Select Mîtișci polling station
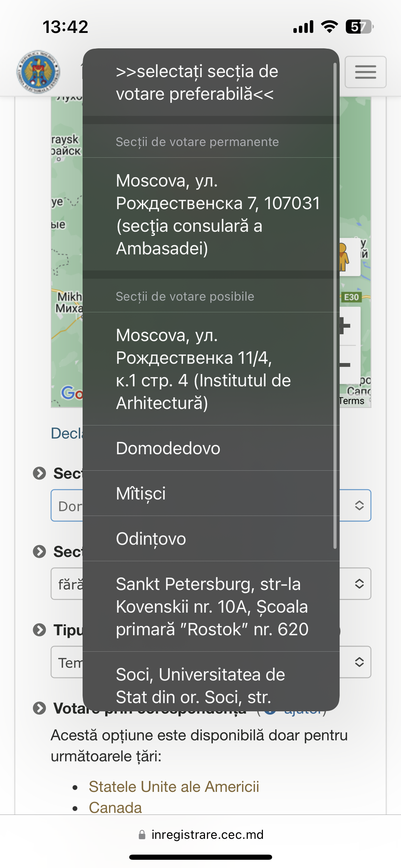The image size is (401, 868). click(211, 493)
